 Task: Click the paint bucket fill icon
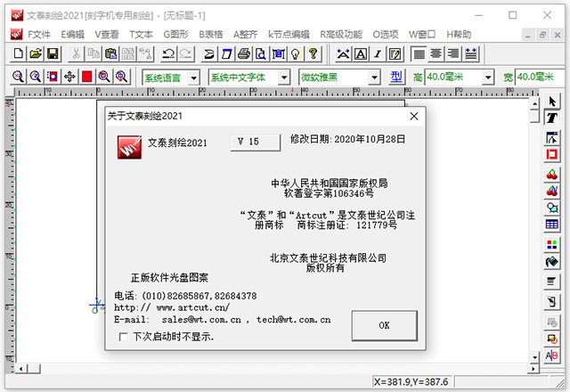[552, 261]
